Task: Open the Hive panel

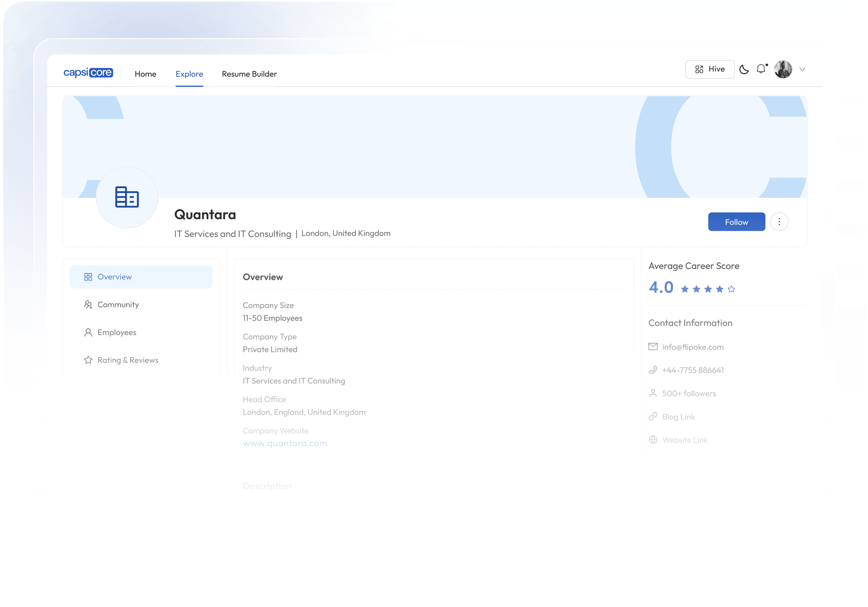Action: (x=710, y=69)
